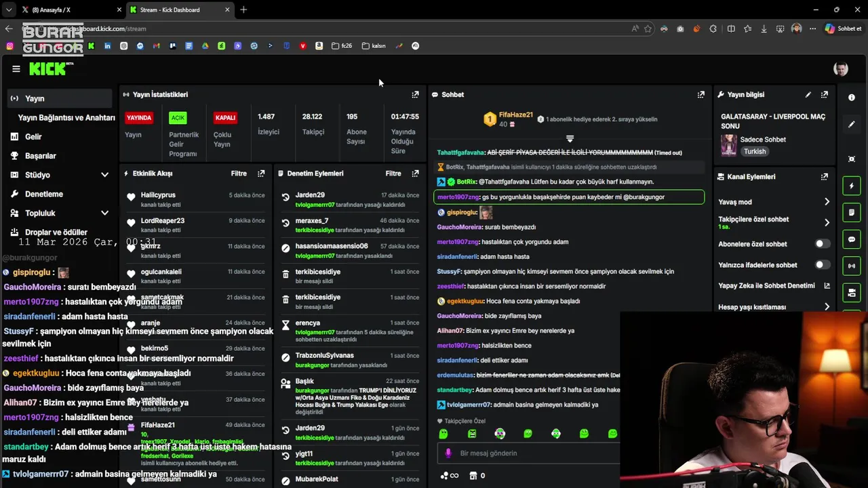Click the broadcast signal icon in the right sidebar

coord(852,266)
